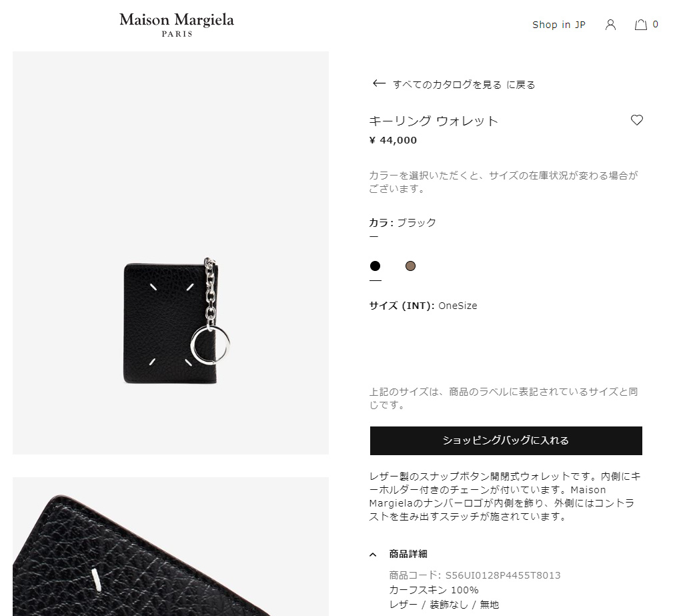The width and height of the screenshot is (679, 616).
Task: Click product code S56UI0128P4455T8013
Action: click(x=503, y=575)
